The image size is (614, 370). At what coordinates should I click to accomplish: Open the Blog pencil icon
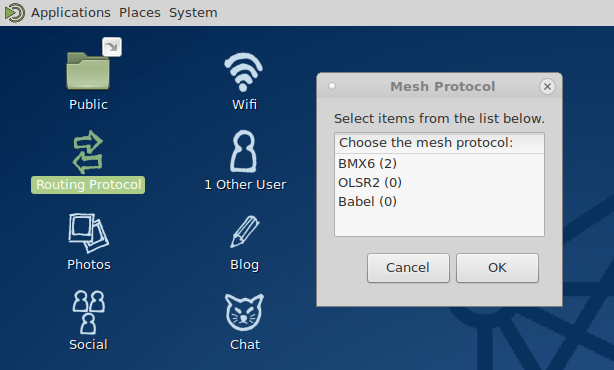point(244,231)
